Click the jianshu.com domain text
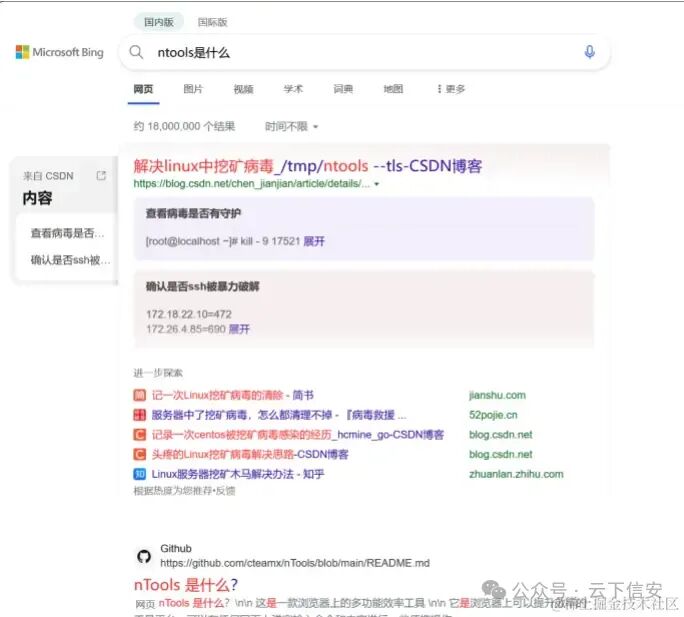 coord(497,395)
